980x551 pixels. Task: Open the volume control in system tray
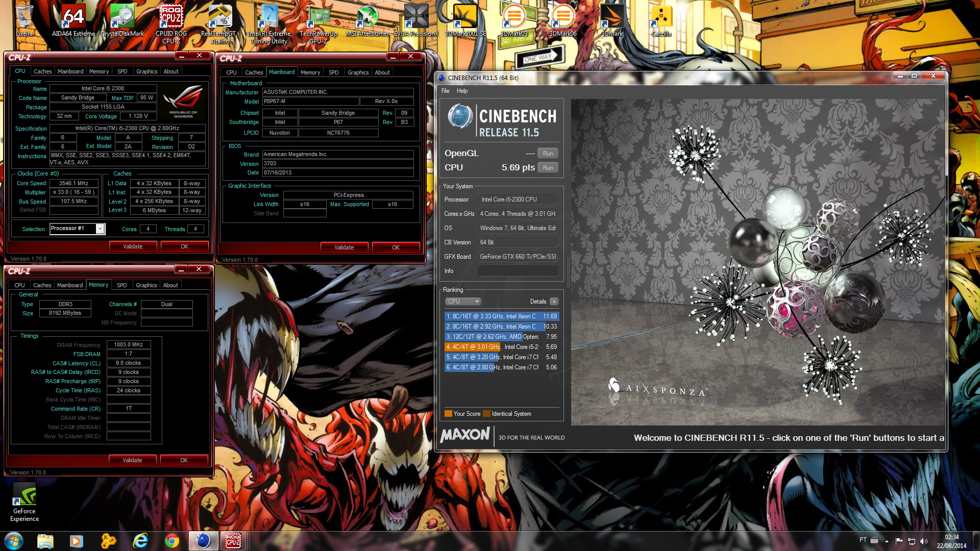click(923, 541)
